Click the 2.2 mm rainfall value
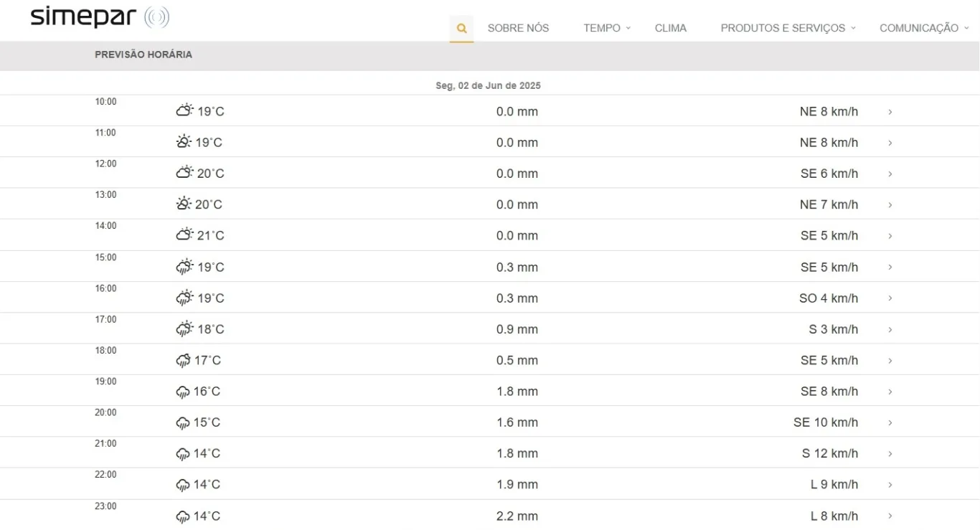Screen dimensions: 980x530 517,516
